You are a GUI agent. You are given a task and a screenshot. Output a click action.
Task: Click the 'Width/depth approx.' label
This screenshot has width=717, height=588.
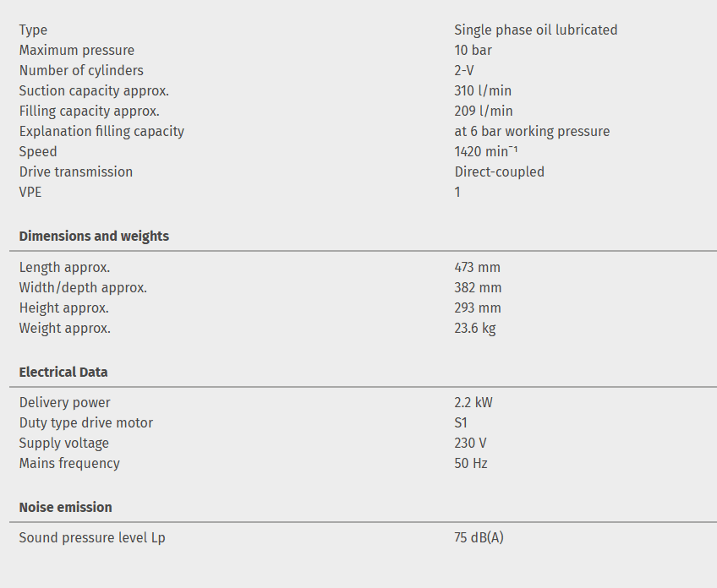83,288
